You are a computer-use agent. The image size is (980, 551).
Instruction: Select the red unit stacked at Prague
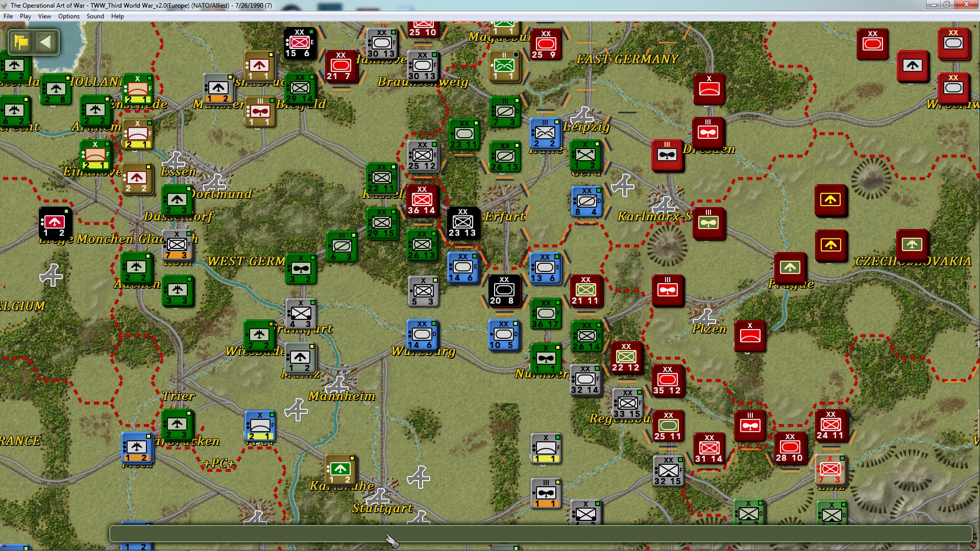790,268
